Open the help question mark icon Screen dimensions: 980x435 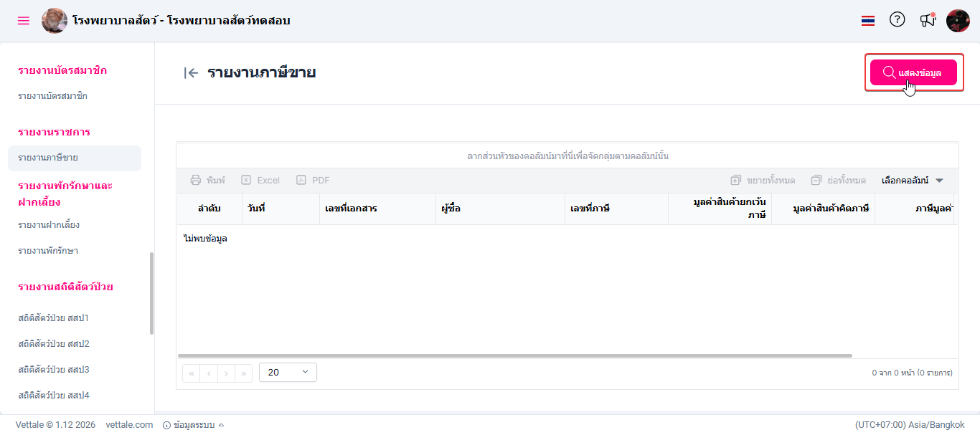tap(897, 20)
